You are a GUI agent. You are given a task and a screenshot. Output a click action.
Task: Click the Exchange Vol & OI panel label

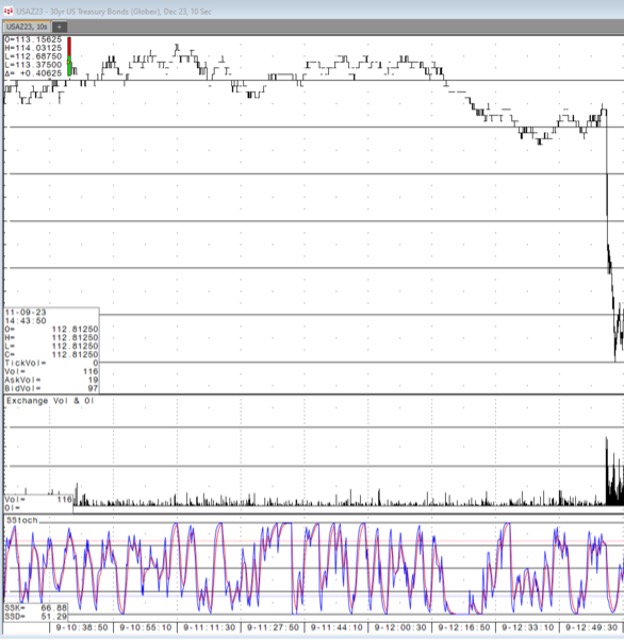[x=49, y=400]
